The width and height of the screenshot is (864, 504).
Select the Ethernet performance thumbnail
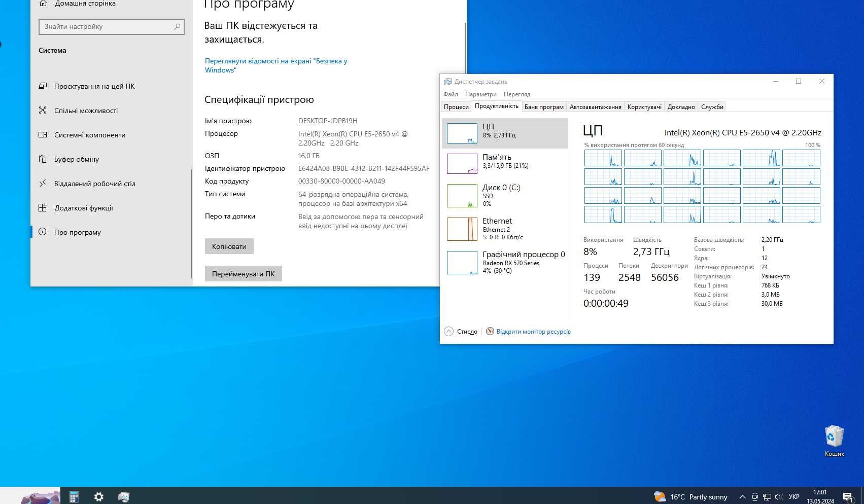[x=462, y=229]
